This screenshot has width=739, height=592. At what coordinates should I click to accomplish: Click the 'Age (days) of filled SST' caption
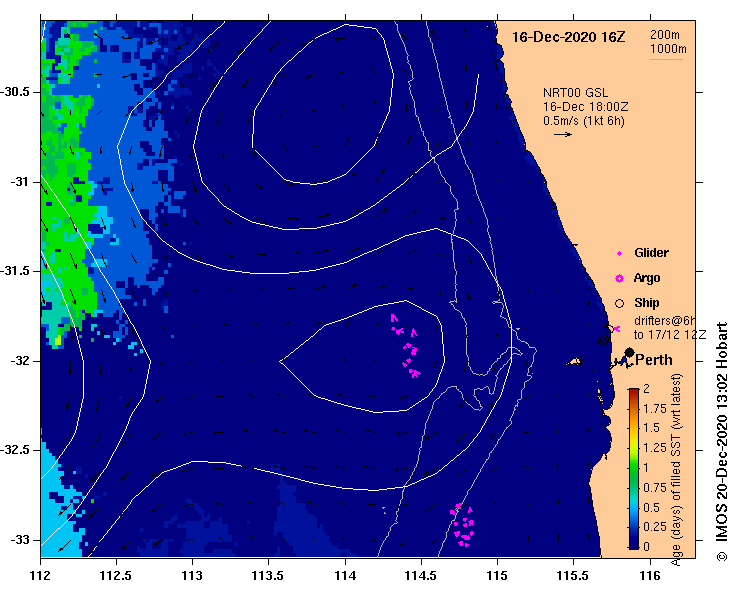pos(676,469)
